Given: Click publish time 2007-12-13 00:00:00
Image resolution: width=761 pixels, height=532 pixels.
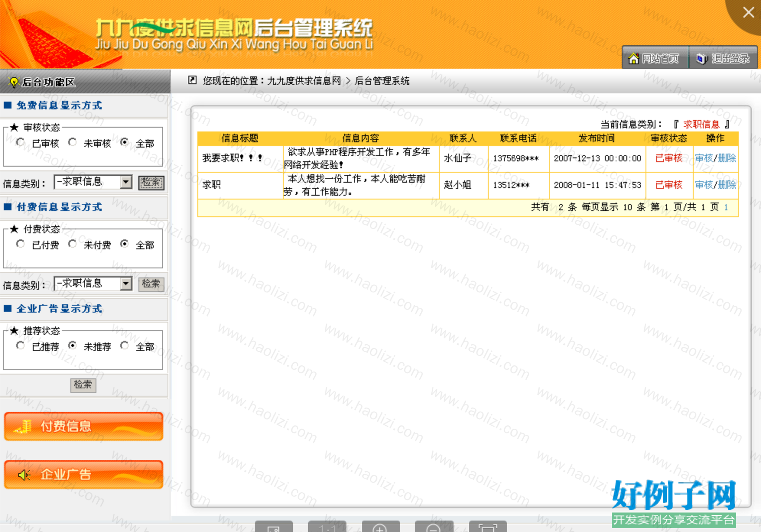Looking at the screenshot, I should [597, 158].
